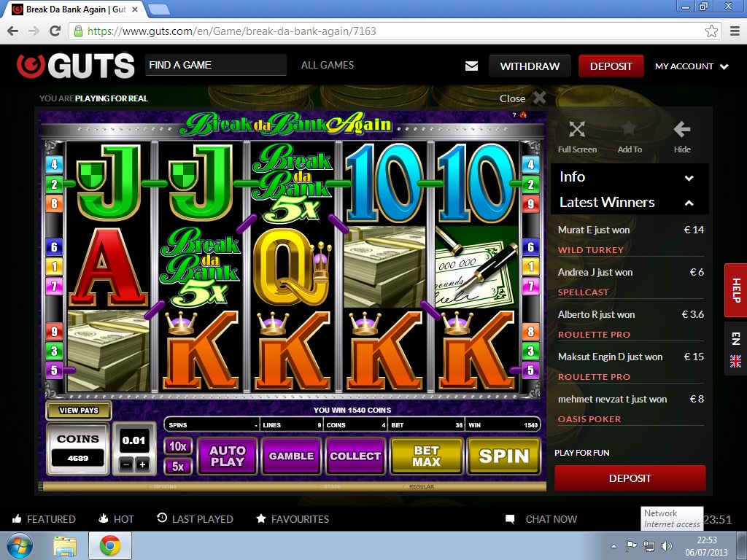Open the EN language selector
Viewport: 747px width, 560px height.
coord(735,349)
